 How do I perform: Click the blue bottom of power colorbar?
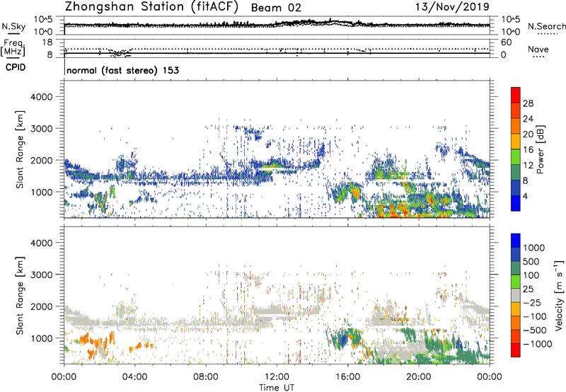click(516, 203)
